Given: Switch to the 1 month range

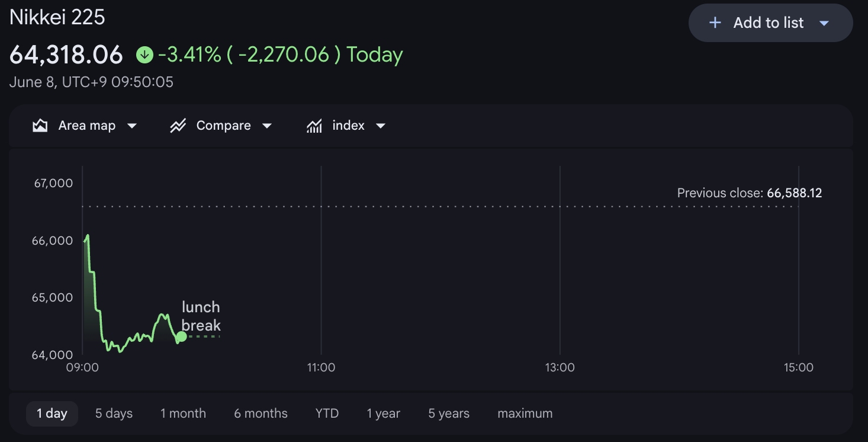Looking at the screenshot, I should coord(183,414).
